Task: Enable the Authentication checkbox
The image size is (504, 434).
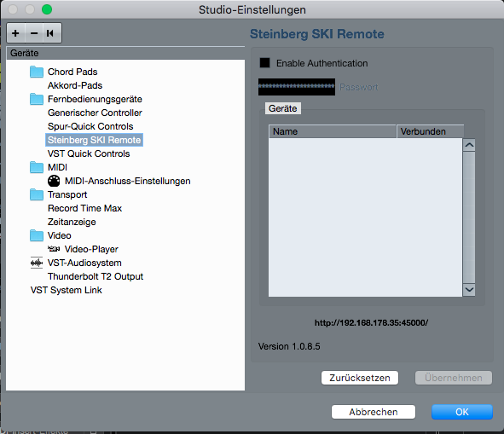Action: click(x=265, y=63)
